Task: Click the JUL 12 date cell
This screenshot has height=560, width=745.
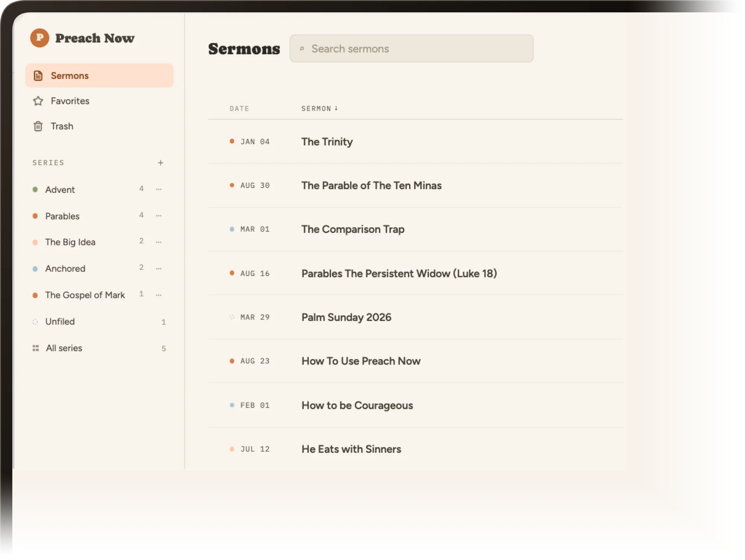Action: point(255,449)
